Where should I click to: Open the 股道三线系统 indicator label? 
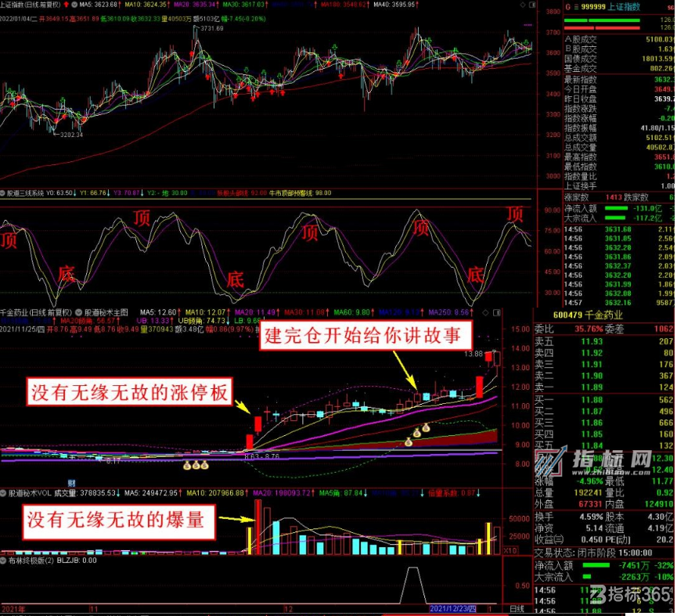point(25,193)
